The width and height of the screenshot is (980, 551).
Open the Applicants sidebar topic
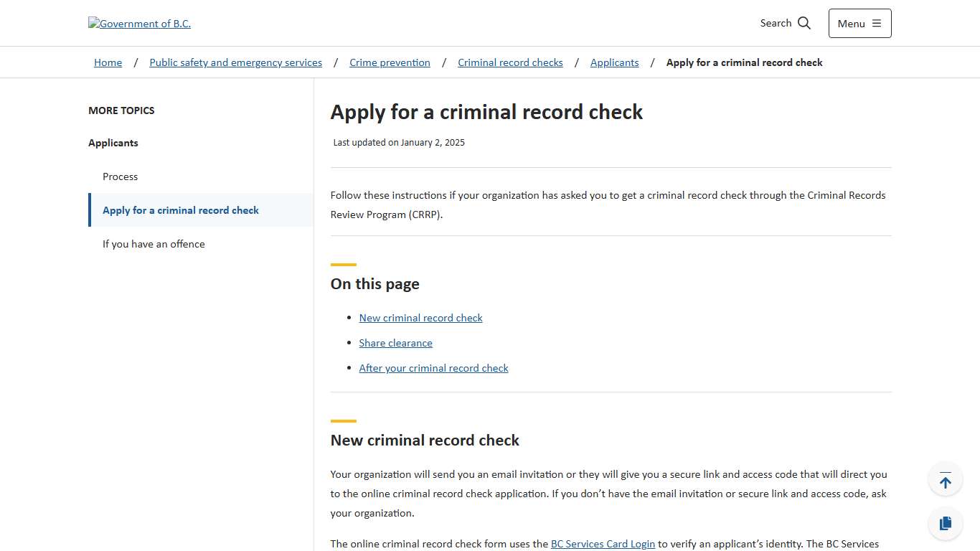click(x=113, y=143)
